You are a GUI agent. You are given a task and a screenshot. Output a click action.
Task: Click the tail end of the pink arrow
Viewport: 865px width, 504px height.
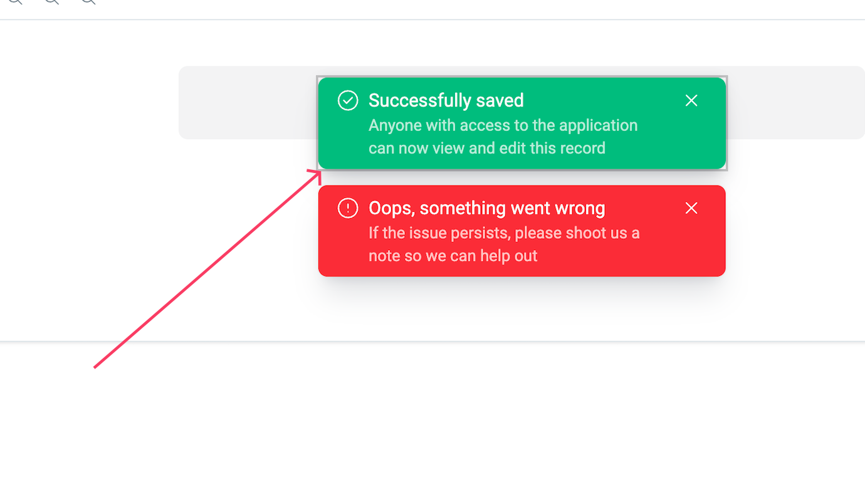click(x=95, y=367)
